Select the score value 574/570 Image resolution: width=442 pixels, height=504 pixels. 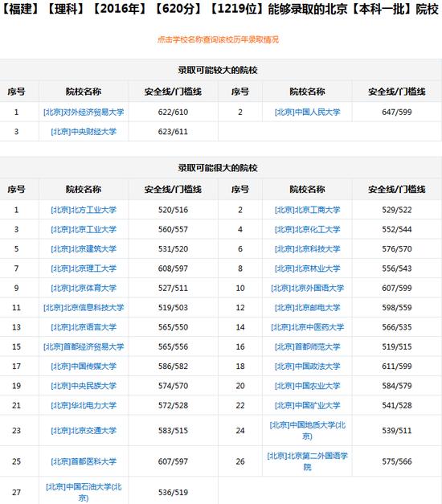coord(173,386)
